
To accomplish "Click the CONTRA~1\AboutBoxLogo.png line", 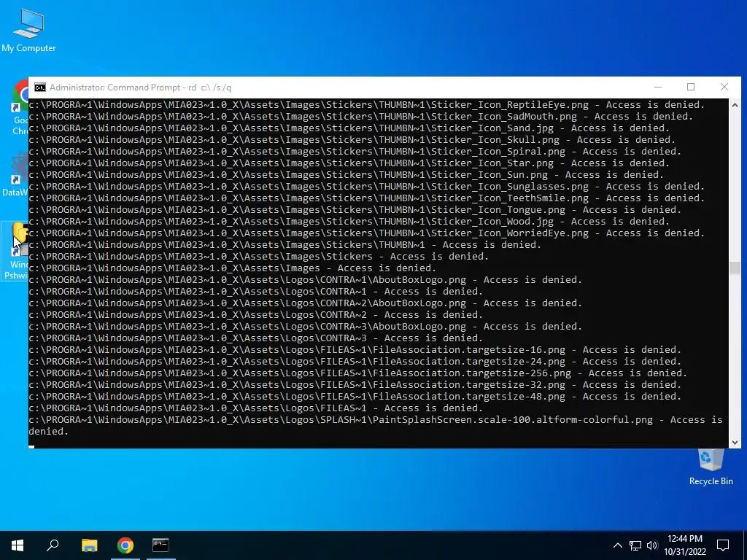I will [x=306, y=279].
